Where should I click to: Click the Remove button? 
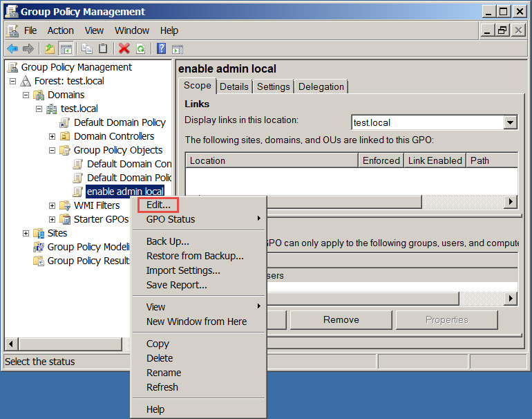click(x=341, y=320)
